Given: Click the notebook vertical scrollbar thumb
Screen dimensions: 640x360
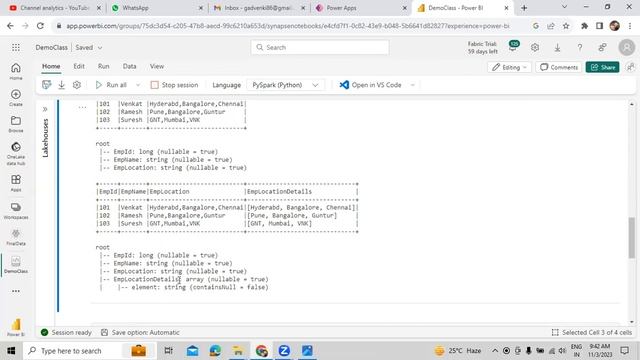Looking at the screenshot, I should coord(631,238).
